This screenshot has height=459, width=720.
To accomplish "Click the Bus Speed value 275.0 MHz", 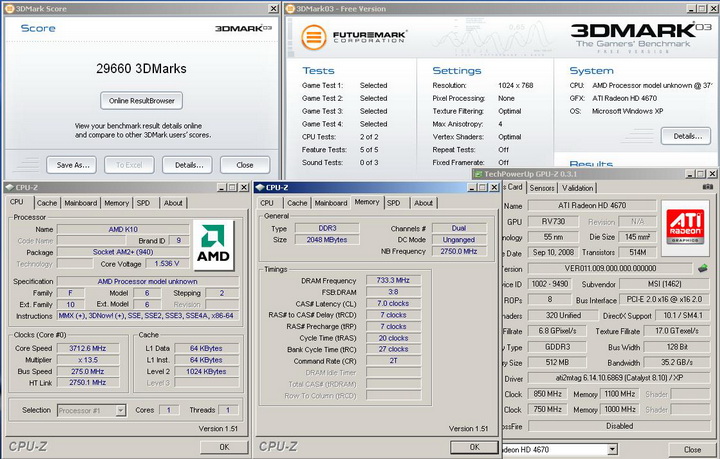I will click(88, 371).
